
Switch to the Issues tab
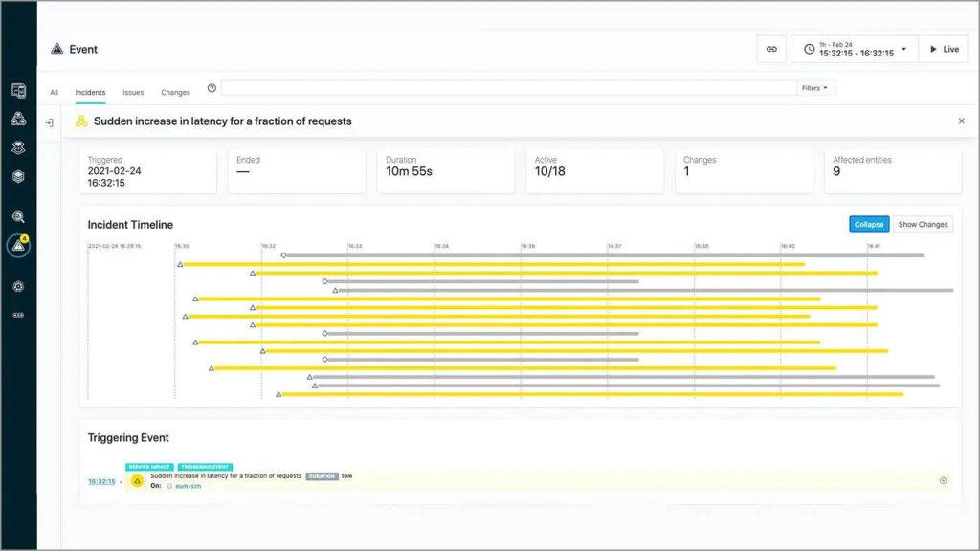[x=133, y=93]
